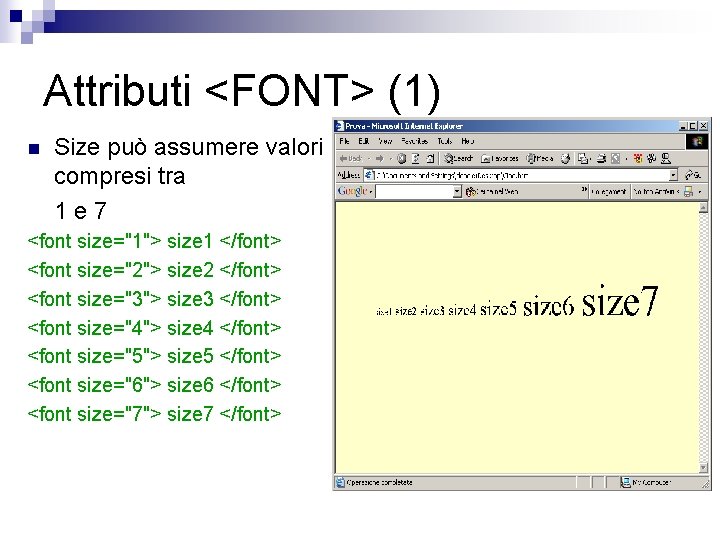This screenshot has width=720, height=540.
Task: Click the 'size7' text in the page
Action: [620, 301]
